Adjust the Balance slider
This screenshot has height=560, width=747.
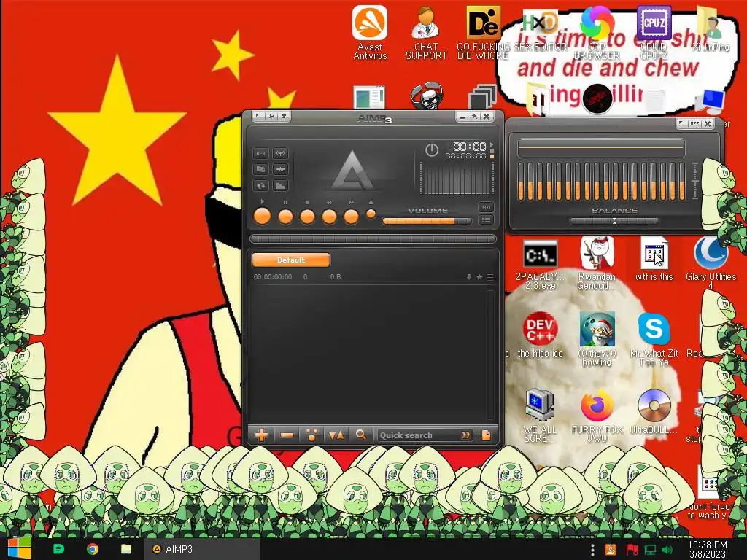pyautogui.click(x=614, y=221)
